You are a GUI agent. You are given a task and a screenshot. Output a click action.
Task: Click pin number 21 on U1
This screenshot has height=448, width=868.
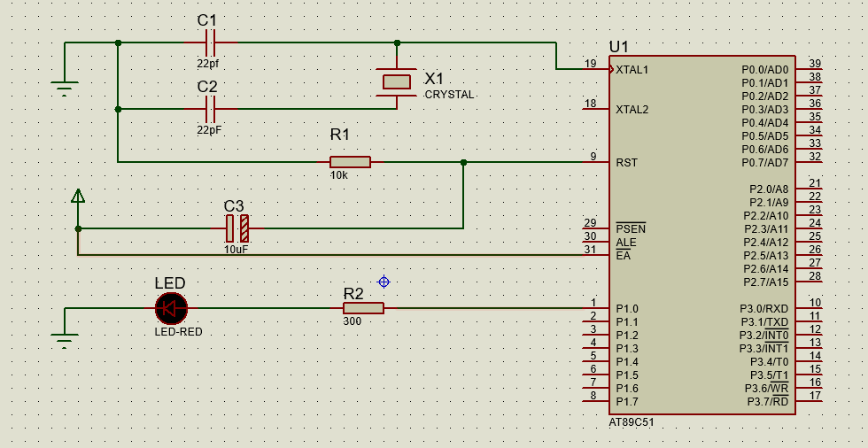[815, 183]
